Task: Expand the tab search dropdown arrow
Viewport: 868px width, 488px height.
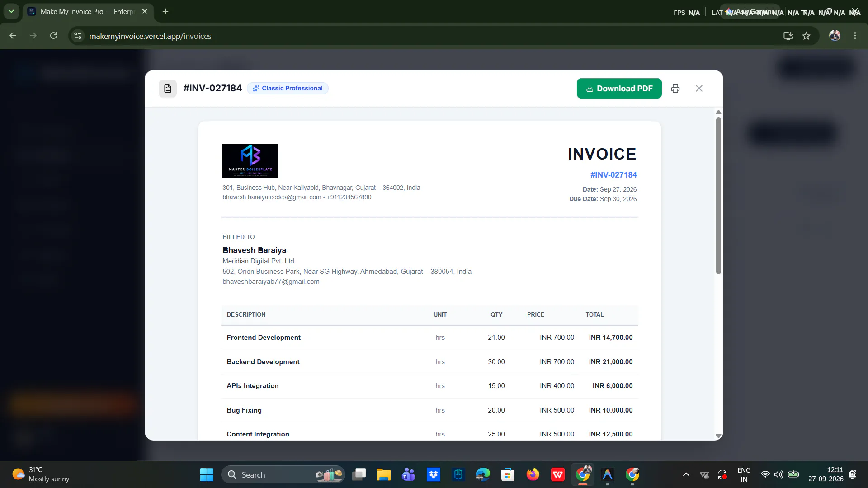Action: (11, 11)
